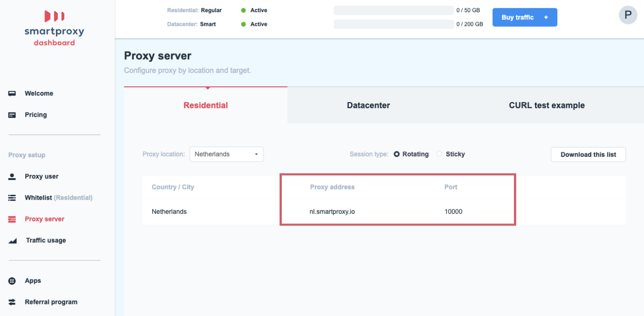
Task: Open Welcome page in sidebar
Action: tap(39, 94)
